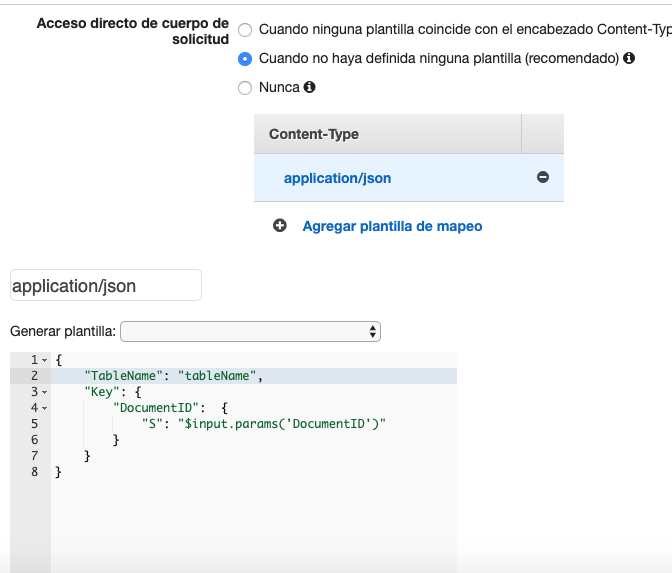672x573 pixels.
Task: Click the "Key" token in editor line 3
Action: click(x=102, y=392)
